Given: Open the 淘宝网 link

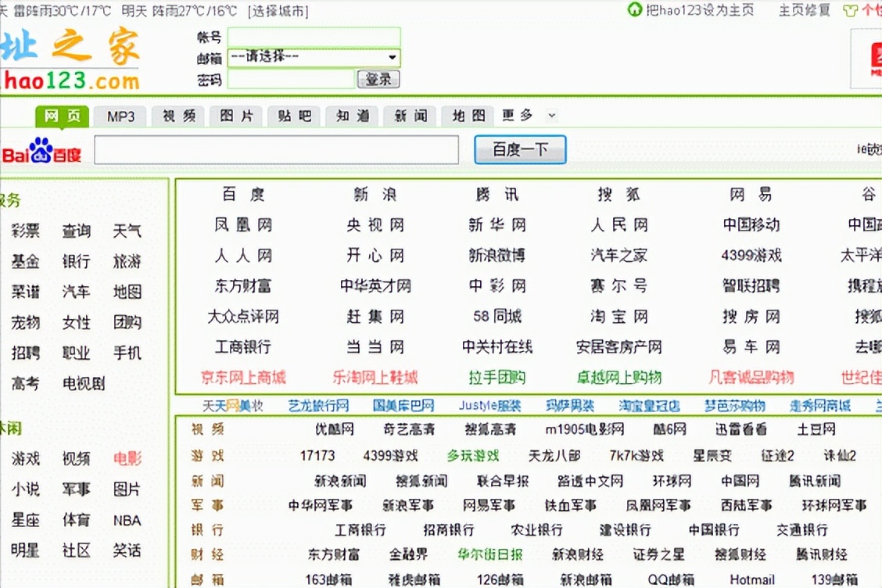Looking at the screenshot, I should 618,316.
